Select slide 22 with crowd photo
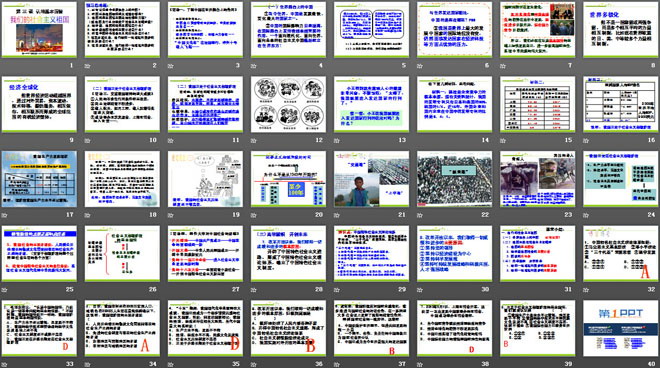 [455, 179]
